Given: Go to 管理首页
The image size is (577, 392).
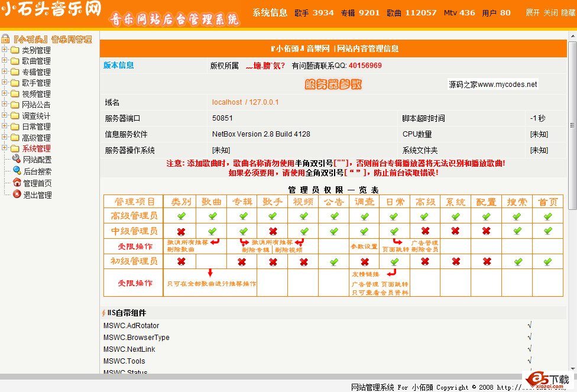Looking at the screenshot, I should 37,183.
